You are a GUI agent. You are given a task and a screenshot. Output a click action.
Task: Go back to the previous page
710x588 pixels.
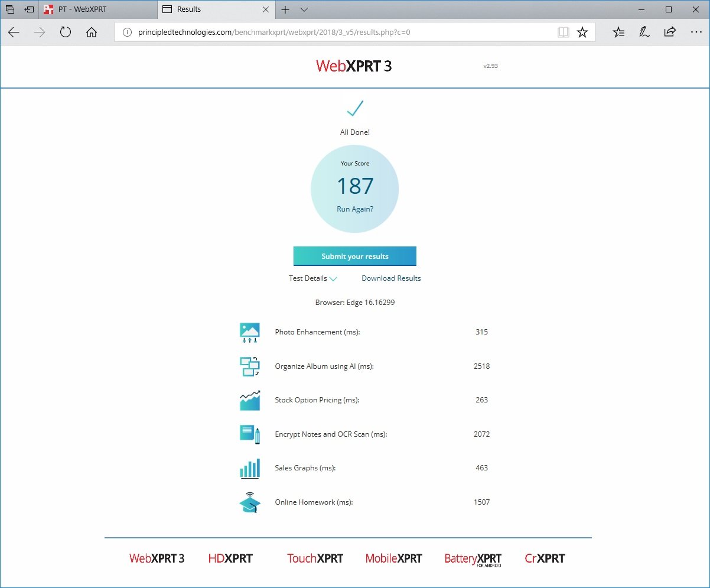14,33
